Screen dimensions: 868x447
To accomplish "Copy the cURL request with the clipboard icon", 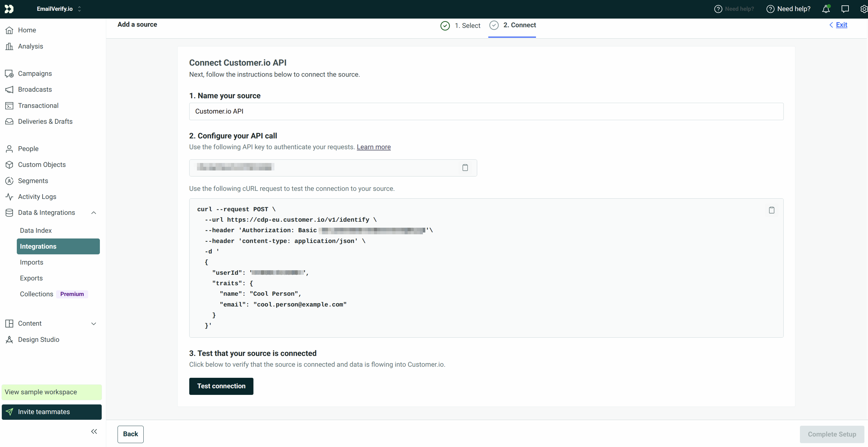I will coord(772,210).
